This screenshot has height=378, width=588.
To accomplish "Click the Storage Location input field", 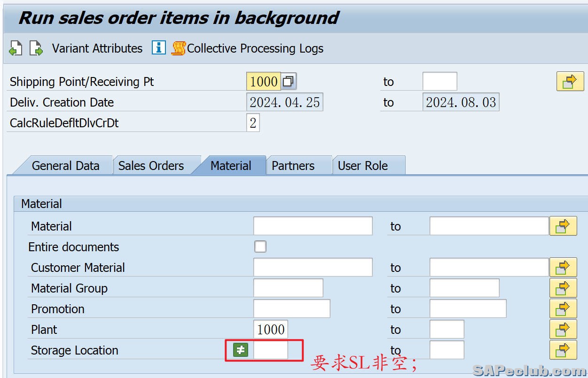I will pyautogui.click(x=271, y=350).
